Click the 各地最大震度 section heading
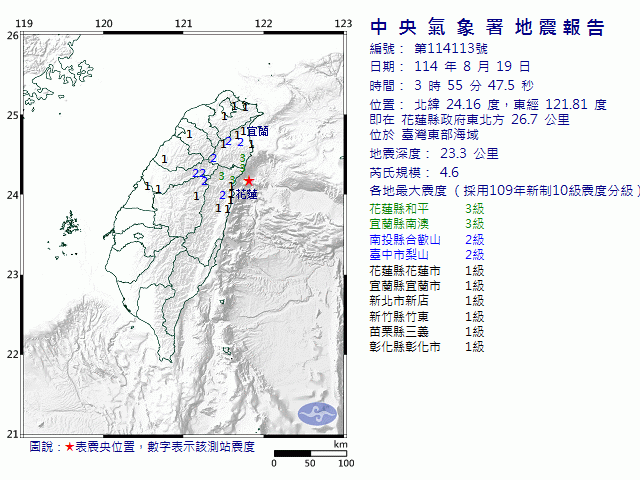 pos(408,190)
